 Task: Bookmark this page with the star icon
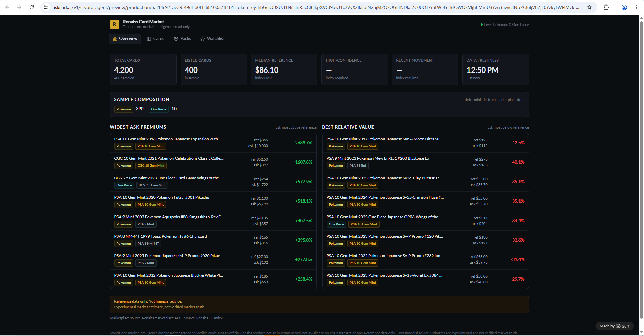[589, 7]
